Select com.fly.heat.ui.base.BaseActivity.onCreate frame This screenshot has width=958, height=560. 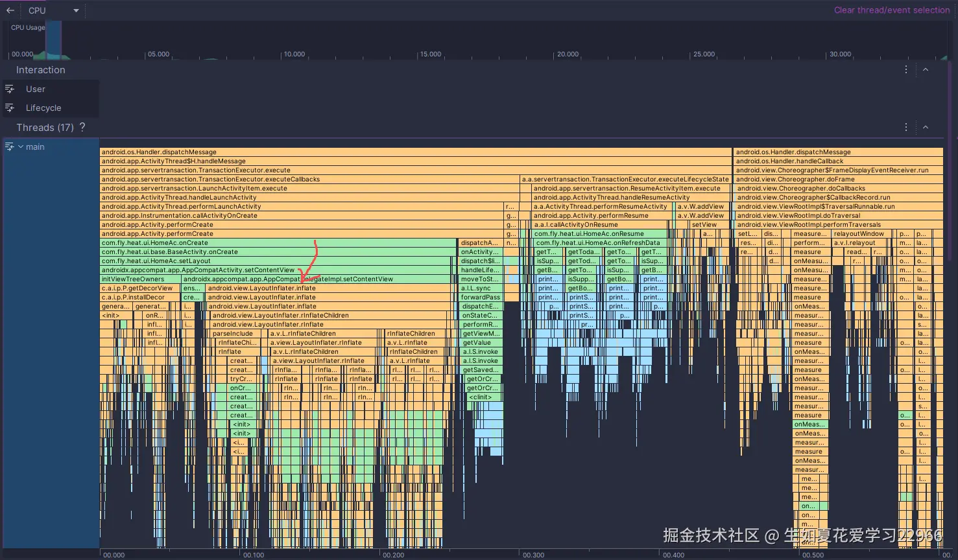[x=278, y=251]
